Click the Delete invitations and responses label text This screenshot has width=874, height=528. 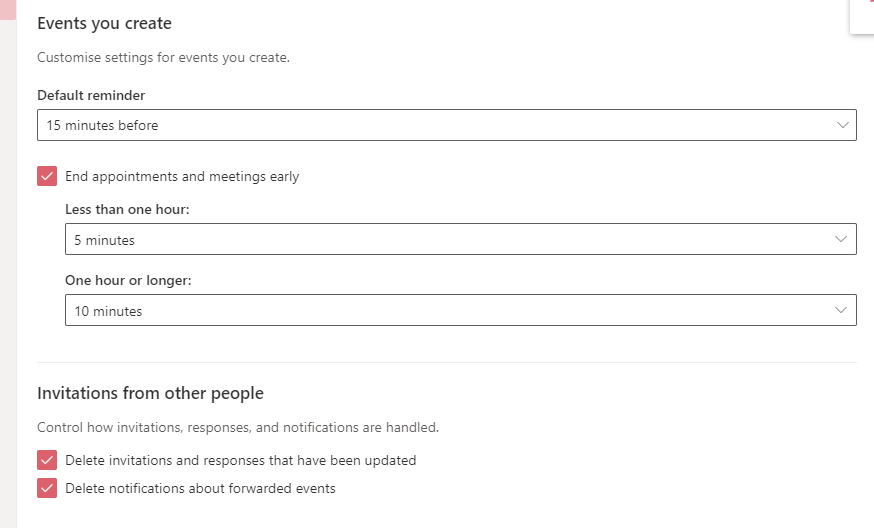click(241, 460)
